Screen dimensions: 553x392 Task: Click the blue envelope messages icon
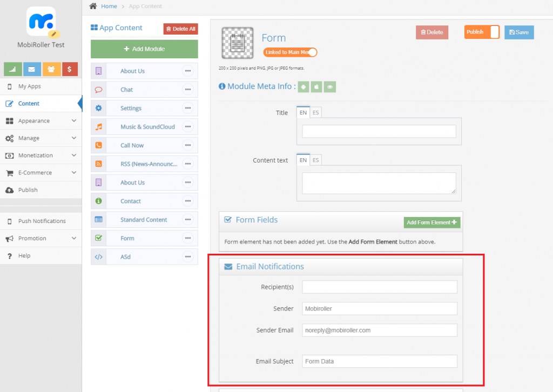(x=31, y=70)
